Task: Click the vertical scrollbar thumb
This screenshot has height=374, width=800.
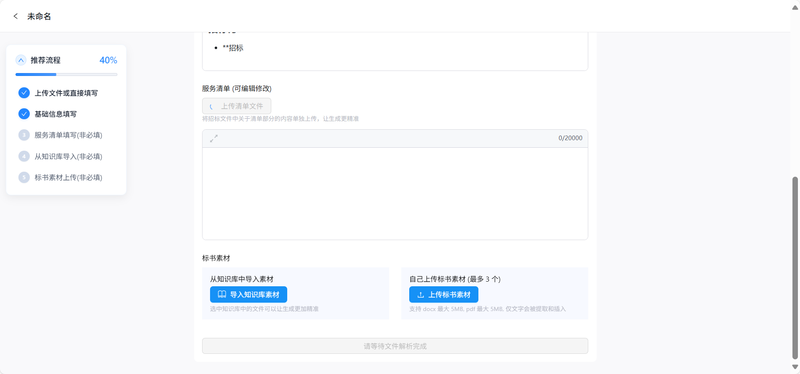Action: [794, 268]
